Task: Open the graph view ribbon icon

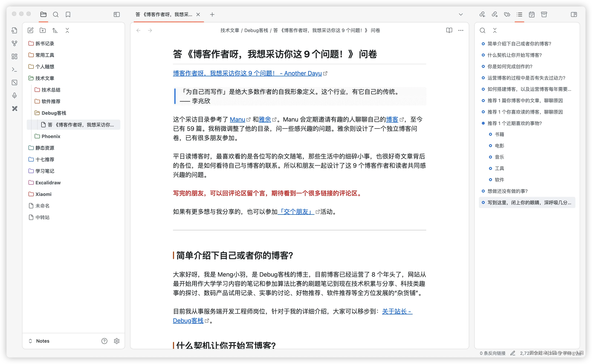Action: (14, 43)
